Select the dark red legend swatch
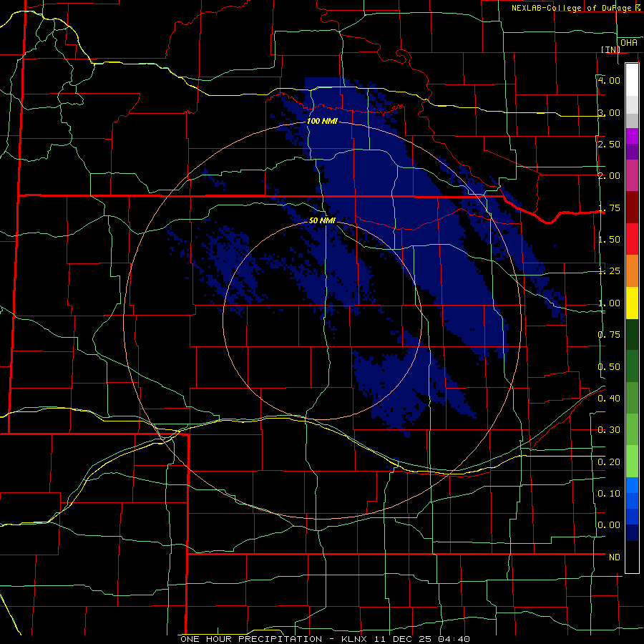 632,208
